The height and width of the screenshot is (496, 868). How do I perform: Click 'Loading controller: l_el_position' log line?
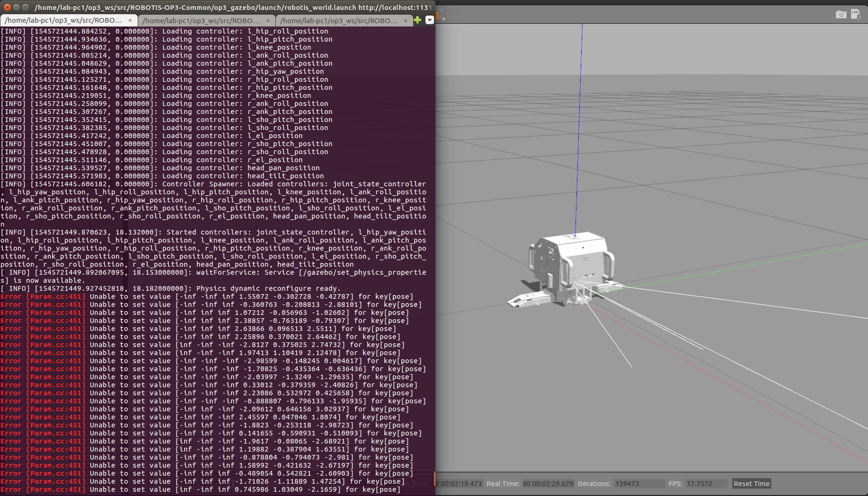point(151,136)
